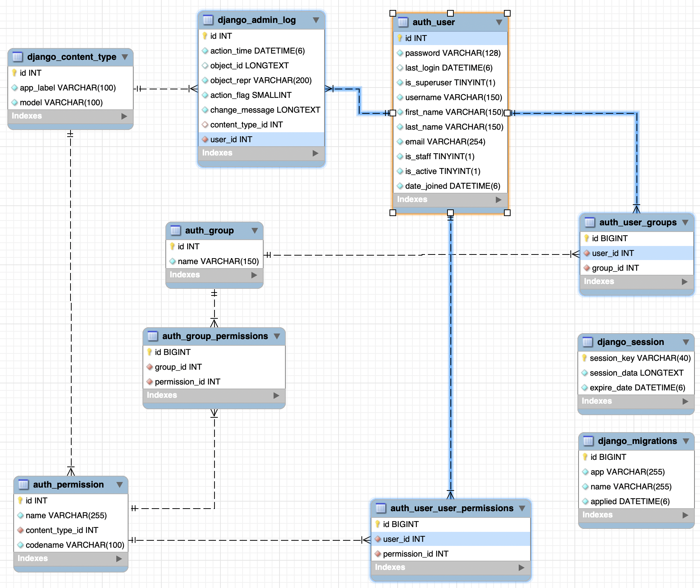700x588 pixels.
Task: Collapse the django_session table with header arrow
Action: [686, 342]
